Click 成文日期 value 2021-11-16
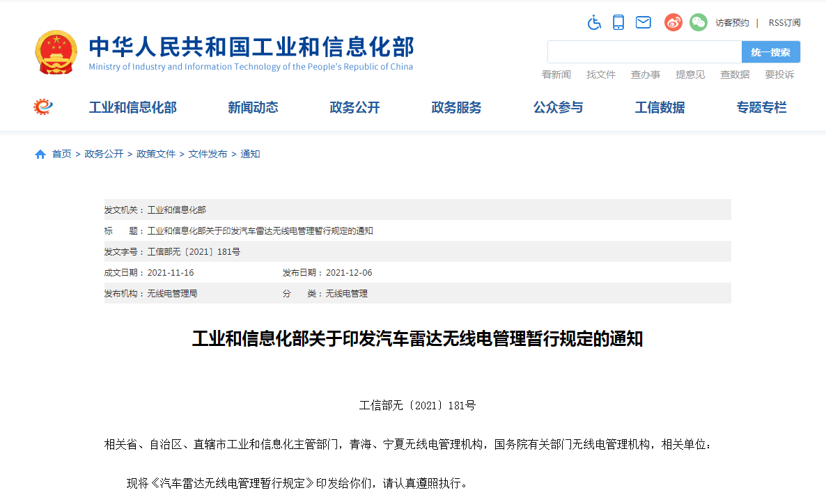826x504 pixels. point(171,273)
